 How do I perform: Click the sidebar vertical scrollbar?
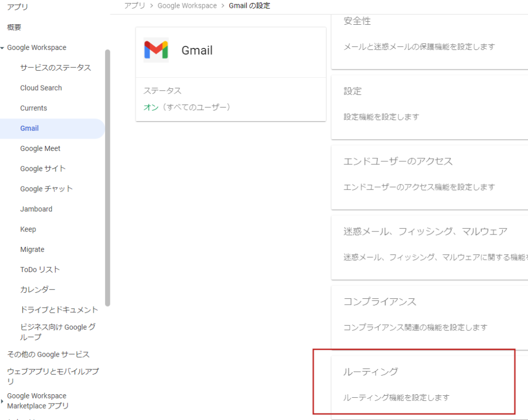[x=107, y=178]
